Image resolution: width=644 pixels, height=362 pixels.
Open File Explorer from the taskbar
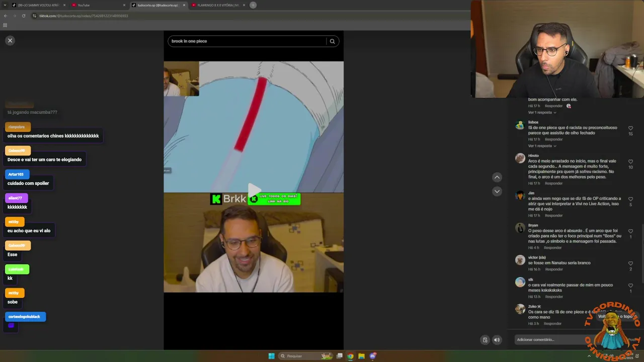coord(361,356)
